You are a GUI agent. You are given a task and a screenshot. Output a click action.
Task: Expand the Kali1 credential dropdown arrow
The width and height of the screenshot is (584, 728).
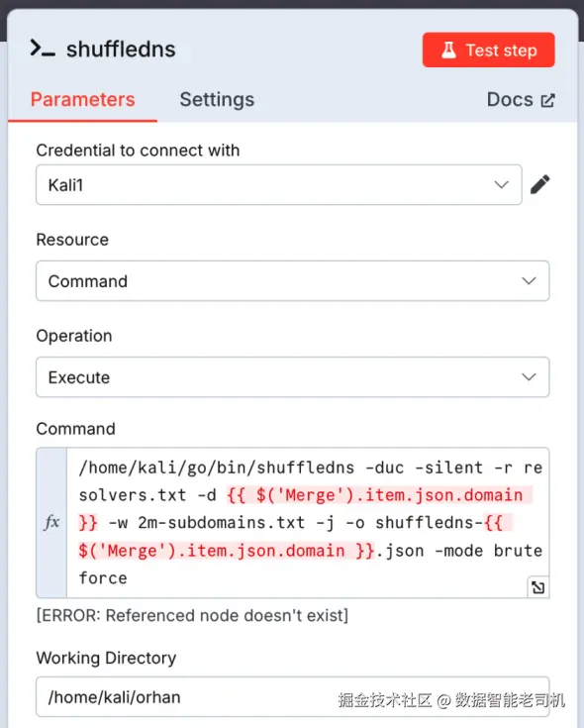point(502,185)
